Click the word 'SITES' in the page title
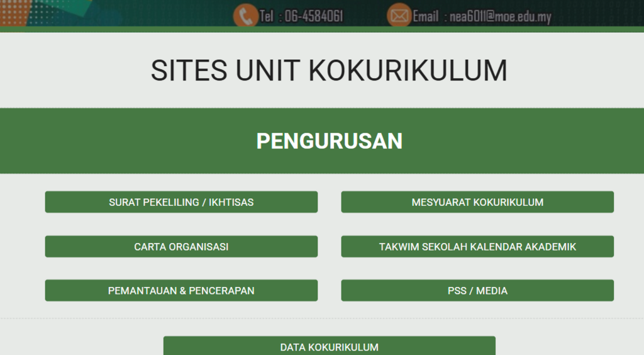Image resolution: width=644 pixels, height=355 pixels. pos(188,70)
